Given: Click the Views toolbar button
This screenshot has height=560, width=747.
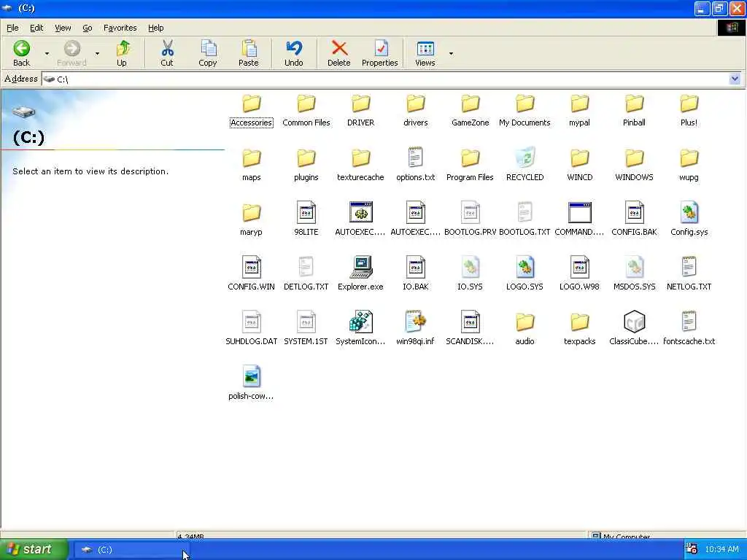Looking at the screenshot, I should coord(425,52).
